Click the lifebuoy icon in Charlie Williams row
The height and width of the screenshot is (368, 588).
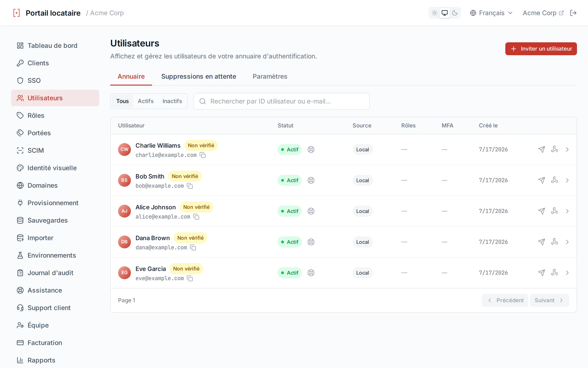click(x=311, y=149)
